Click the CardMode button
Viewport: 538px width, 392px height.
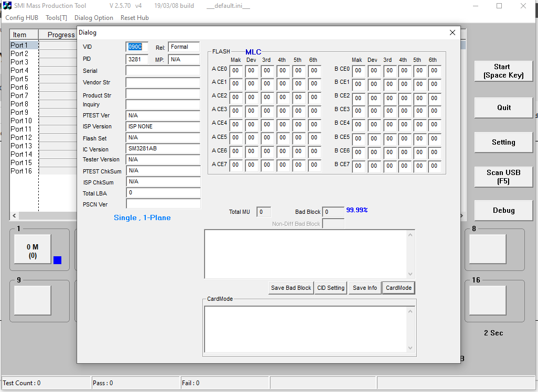(x=399, y=288)
